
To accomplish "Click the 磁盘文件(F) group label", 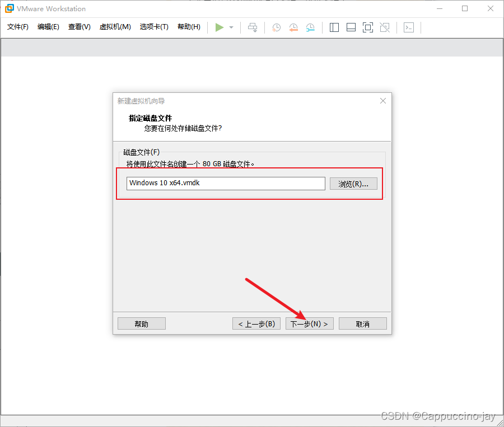I will pyautogui.click(x=142, y=152).
